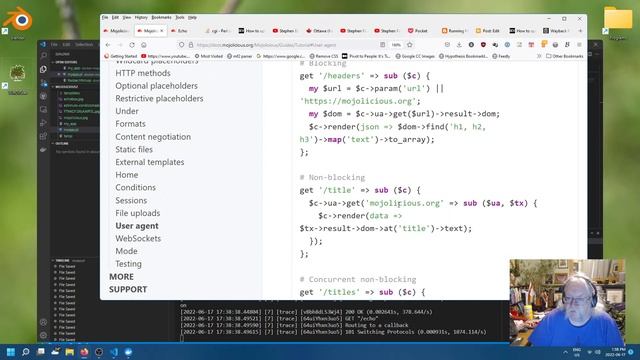This screenshot has width=640, height=360.
Task: Go to Static files section
Action: point(134,149)
